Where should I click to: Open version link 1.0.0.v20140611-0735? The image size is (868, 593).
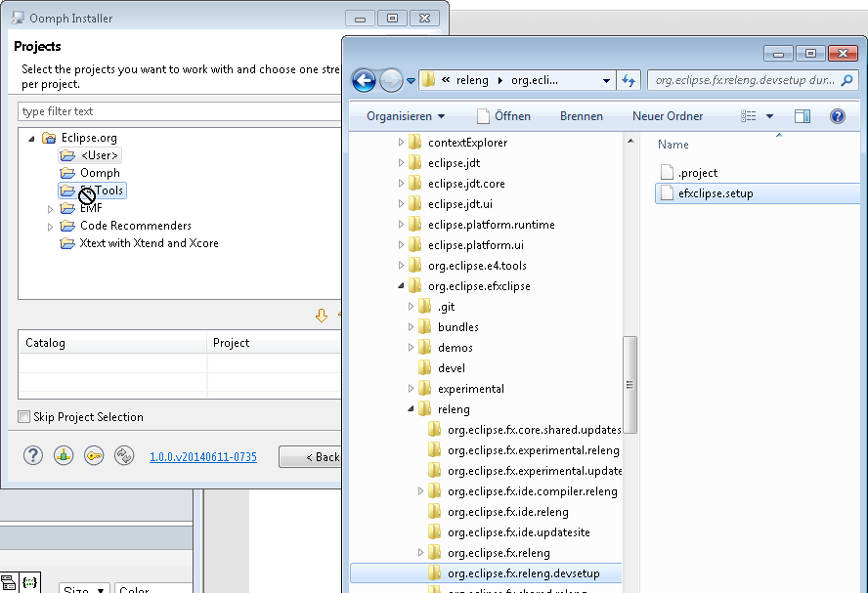click(x=203, y=457)
